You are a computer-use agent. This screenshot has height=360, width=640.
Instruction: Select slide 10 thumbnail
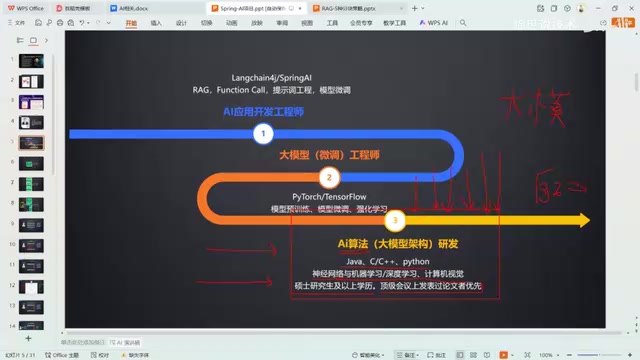[31, 246]
